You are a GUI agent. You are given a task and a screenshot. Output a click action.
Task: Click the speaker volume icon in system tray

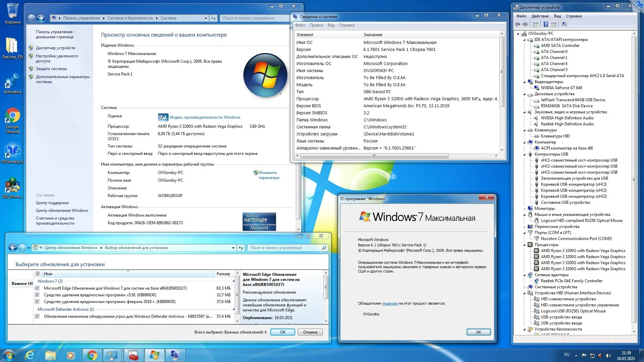coord(608,355)
